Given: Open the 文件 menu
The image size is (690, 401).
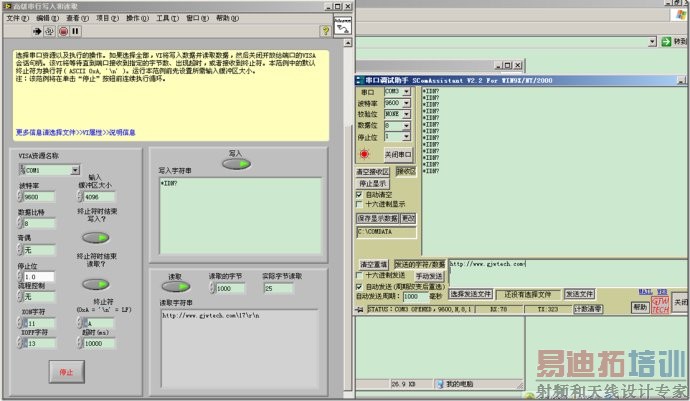Looking at the screenshot, I should click(17, 18).
